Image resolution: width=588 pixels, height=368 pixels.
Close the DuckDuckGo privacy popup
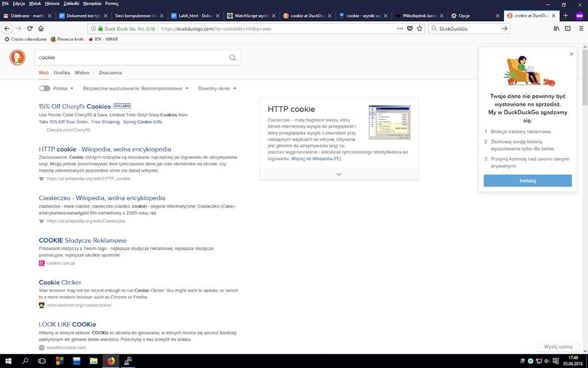point(571,54)
